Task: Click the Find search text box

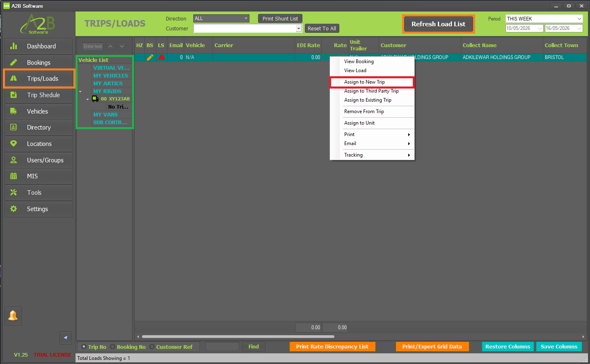Action: [222, 347]
